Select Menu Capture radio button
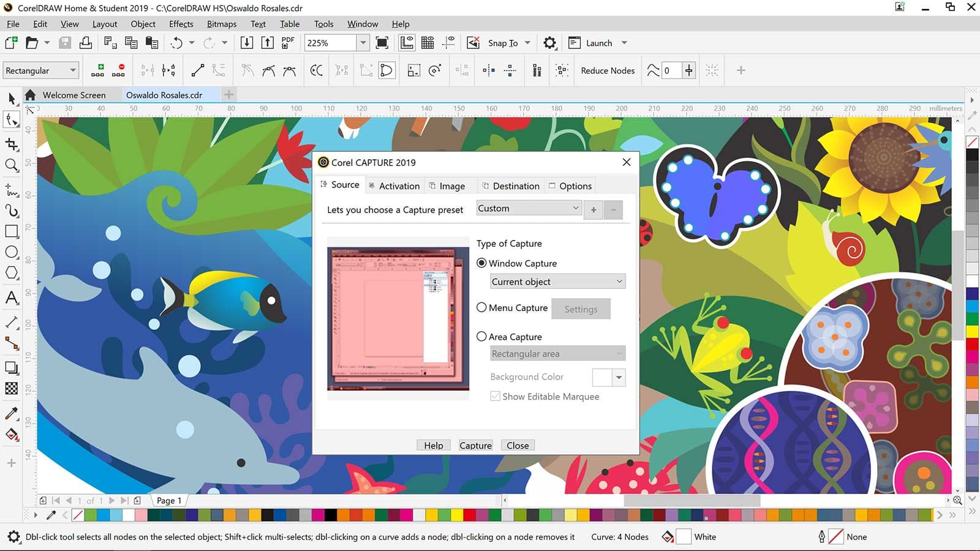This screenshot has height=551, width=980. pos(481,308)
